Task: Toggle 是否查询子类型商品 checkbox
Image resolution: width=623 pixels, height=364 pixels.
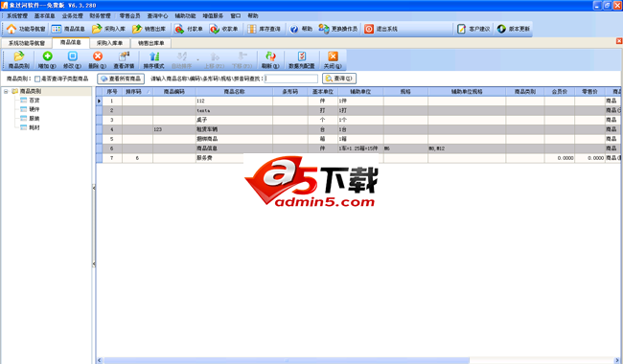Action: coord(37,79)
